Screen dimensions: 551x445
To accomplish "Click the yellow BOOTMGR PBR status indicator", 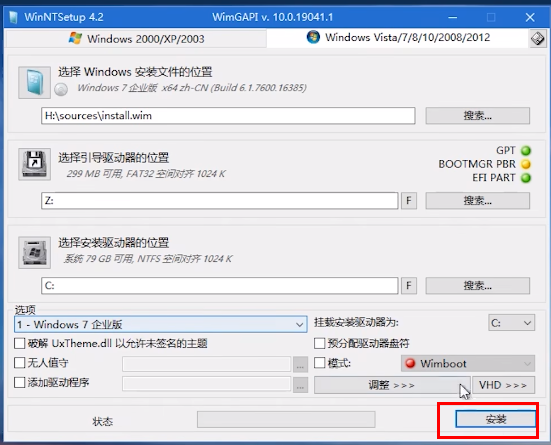I will (x=526, y=164).
